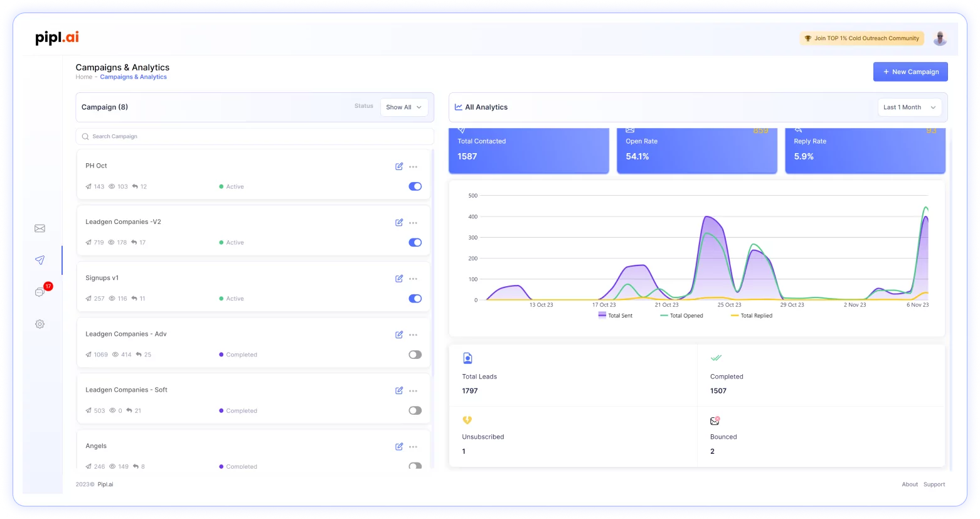Viewport: 980px width, 519px height.
Task: Open the Settings gear in the sidebar
Action: click(x=40, y=324)
